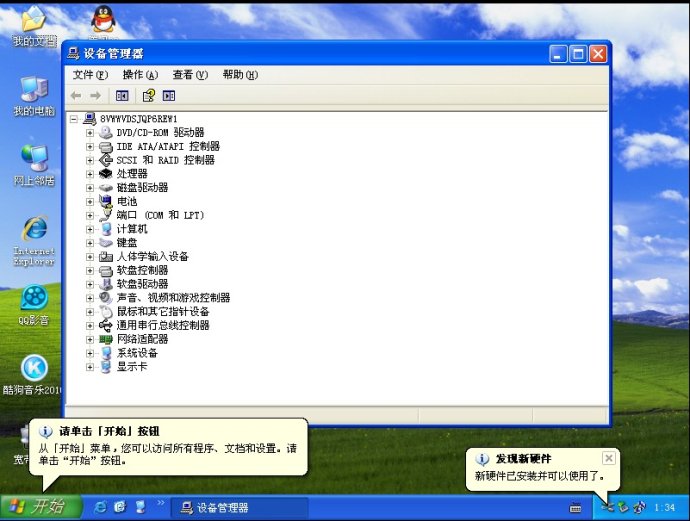Screen dimensions: 690x521
Task: Minimize the 设备管理器 window
Action: pyautogui.click(x=558, y=54)
